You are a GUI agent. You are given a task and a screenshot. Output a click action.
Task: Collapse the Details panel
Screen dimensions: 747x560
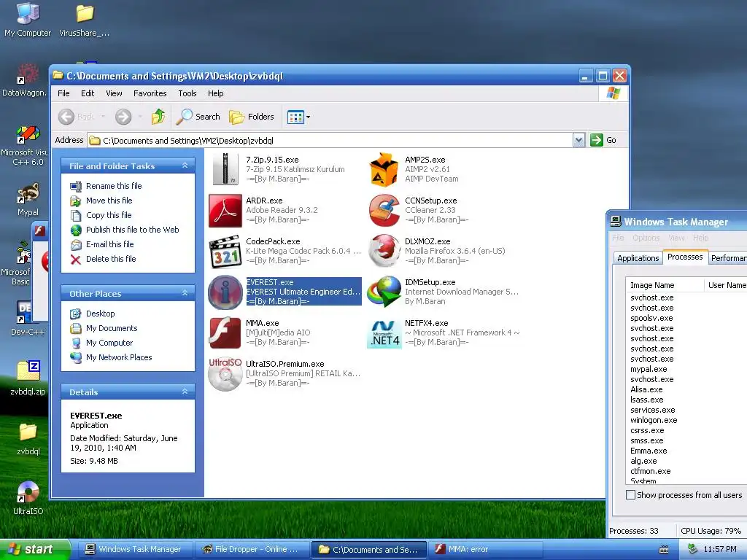(x=185, y=392)
